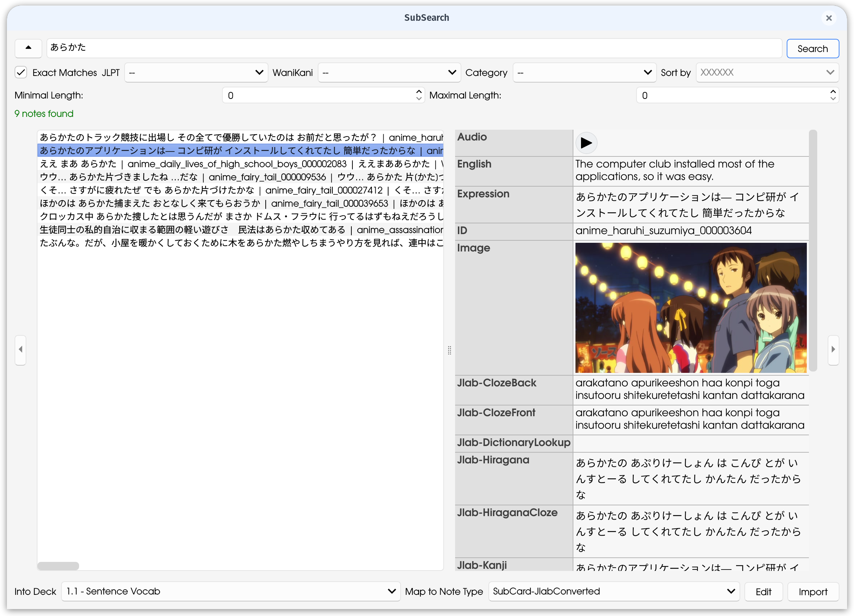The width and height of the screenshot is (854, 616).
Task: Click the left arrow pane toggle
Action: 20,349
